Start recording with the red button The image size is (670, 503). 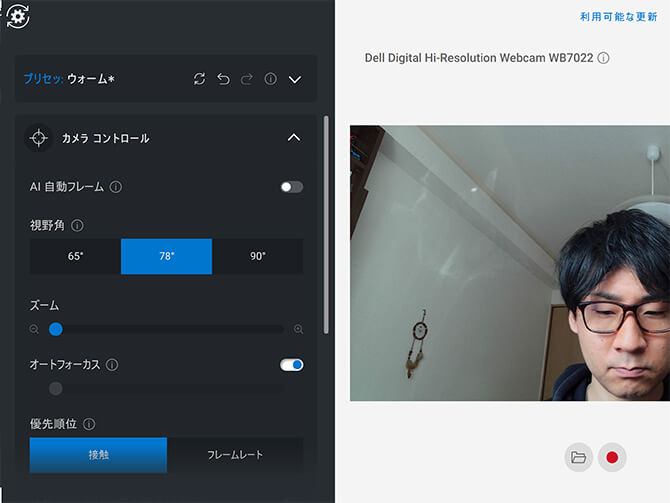point(612,457)
